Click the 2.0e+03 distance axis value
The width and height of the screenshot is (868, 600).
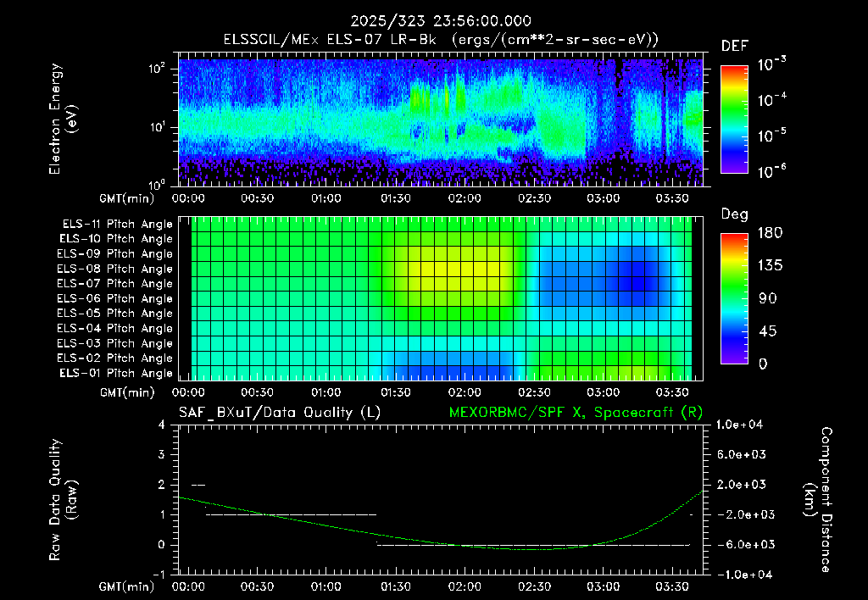click(x=742, y=485)
